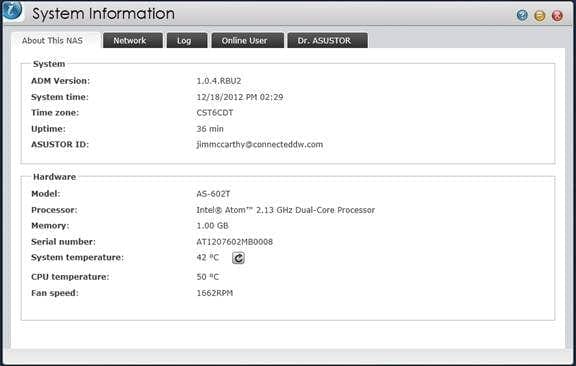
Task: Switch to the About This NAS tab
Action: click(x=55, y=40)
